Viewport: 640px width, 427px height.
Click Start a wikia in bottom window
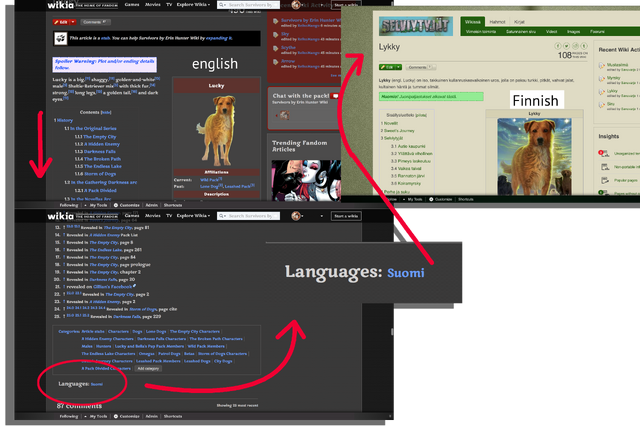pyautogui.click(x=346, y=216)
